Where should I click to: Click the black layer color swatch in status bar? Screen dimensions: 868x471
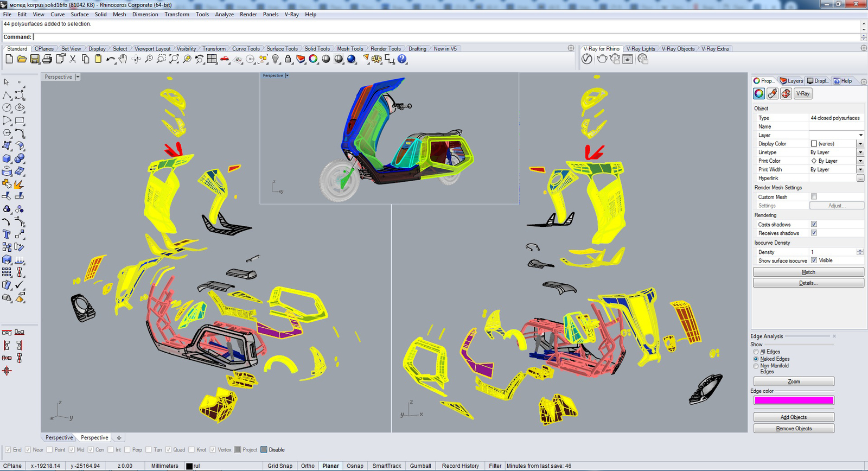pos(189,466)
